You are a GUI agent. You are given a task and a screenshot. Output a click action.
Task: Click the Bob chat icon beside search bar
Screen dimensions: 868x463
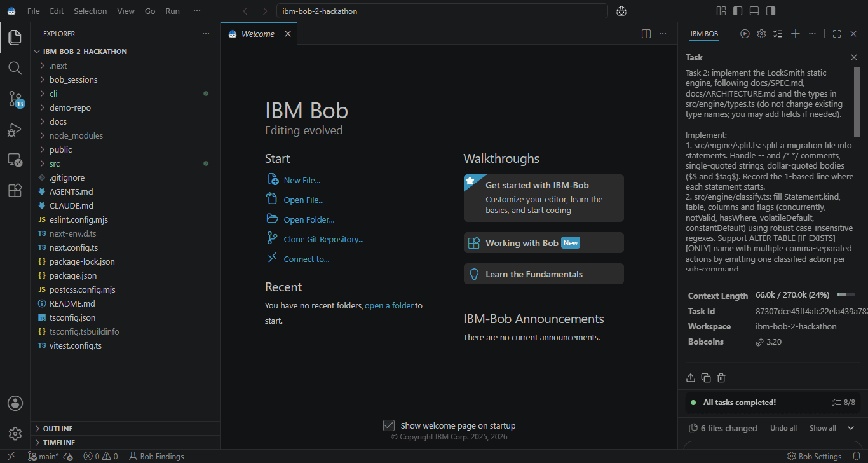[x=621, y=11]
